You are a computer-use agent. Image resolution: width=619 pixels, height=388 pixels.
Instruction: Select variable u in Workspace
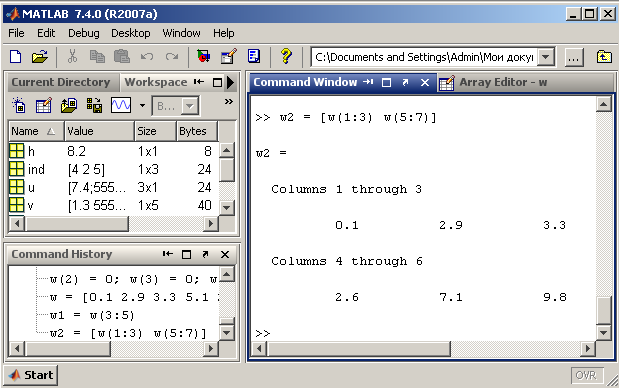point(113,187)
